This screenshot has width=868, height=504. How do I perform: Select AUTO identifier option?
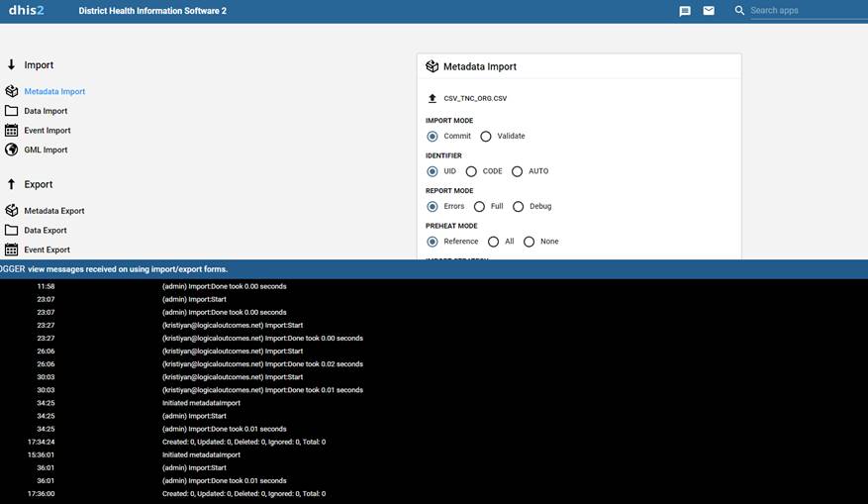coord(517,171)
